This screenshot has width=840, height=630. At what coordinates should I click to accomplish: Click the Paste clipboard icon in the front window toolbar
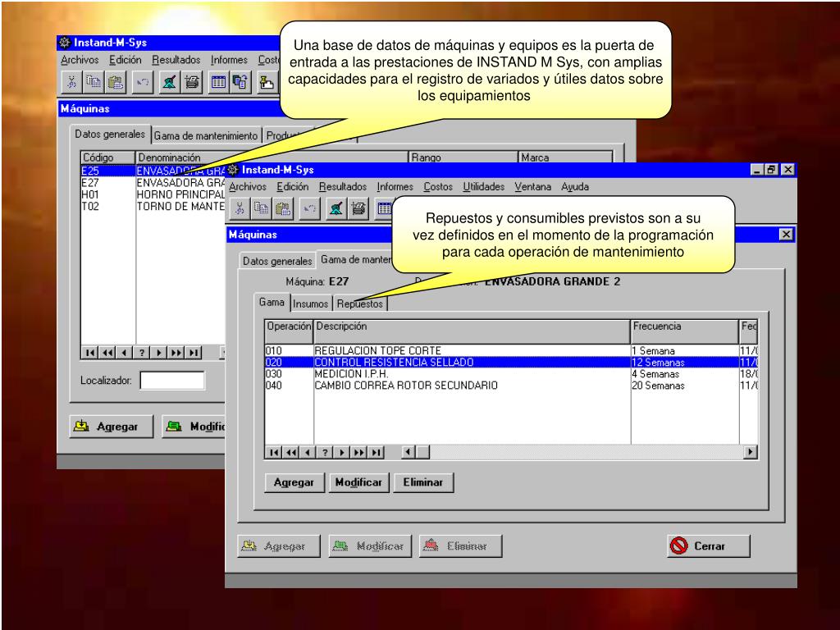pos(283,208)
